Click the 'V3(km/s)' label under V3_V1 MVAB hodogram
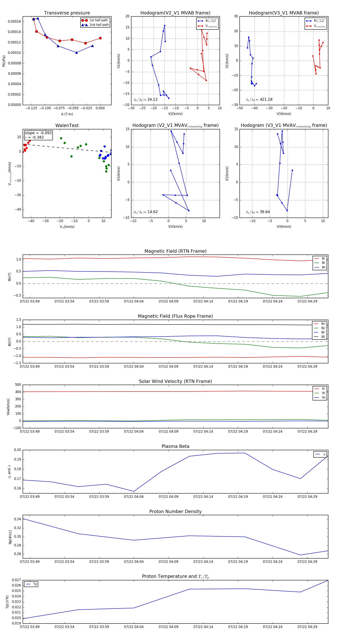 coord(284,114)
